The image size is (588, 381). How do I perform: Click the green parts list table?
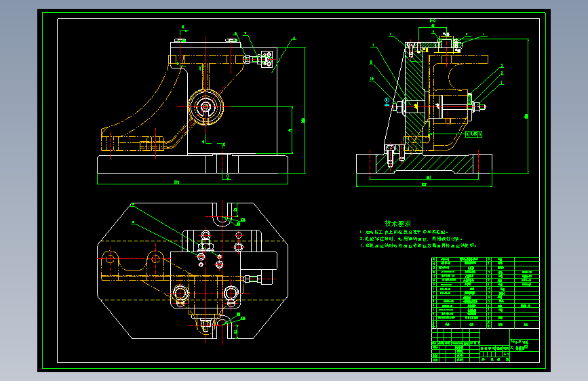pos(486,293)
